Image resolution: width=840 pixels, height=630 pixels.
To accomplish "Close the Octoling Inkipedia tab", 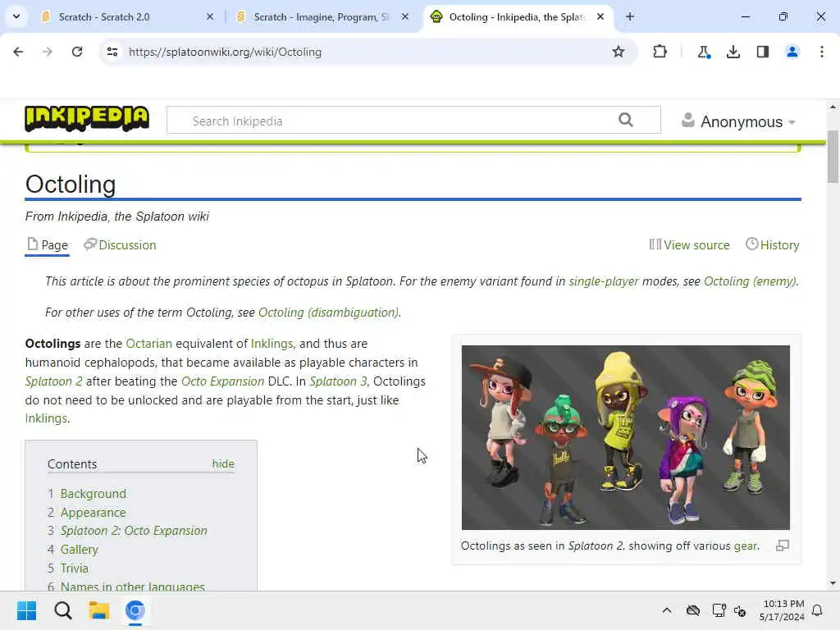I will point(600,16).
